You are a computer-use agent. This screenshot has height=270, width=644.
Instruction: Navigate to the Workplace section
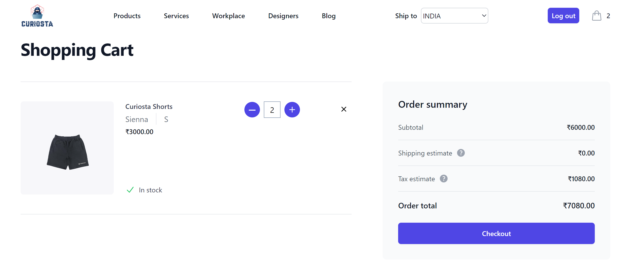click(228, 16)
